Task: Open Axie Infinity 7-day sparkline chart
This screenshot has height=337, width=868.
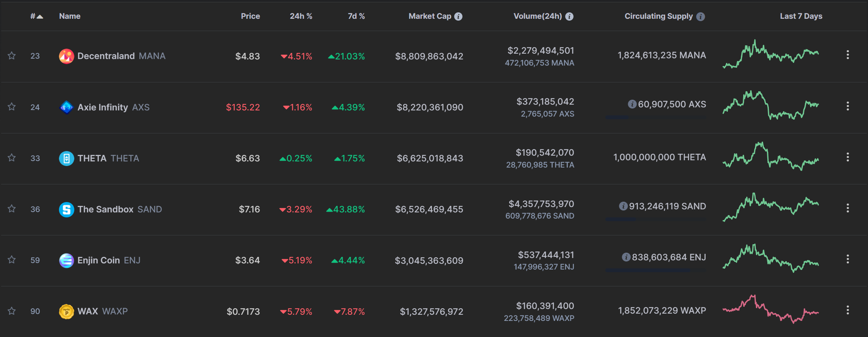Action: tap(771, 105)
